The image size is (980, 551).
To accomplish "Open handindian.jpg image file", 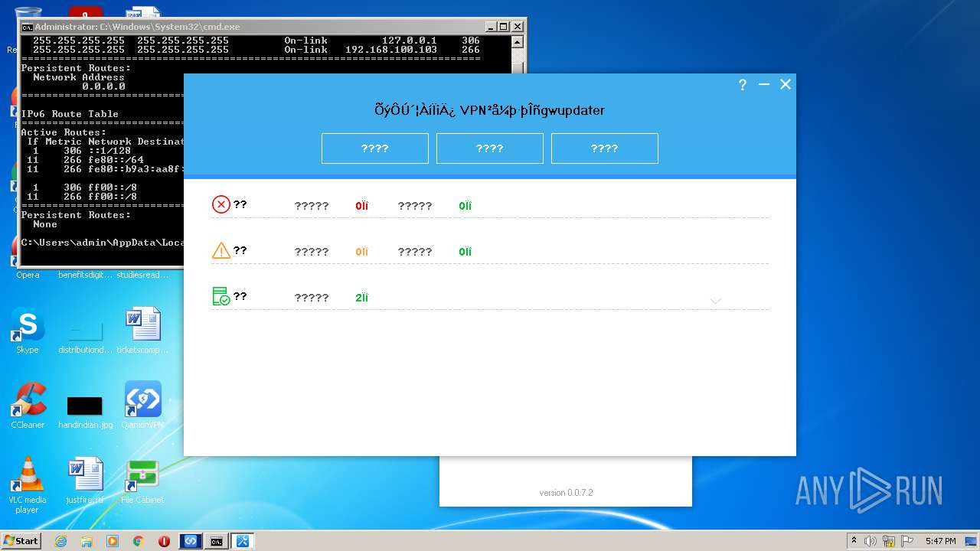I will click(85, 411).
